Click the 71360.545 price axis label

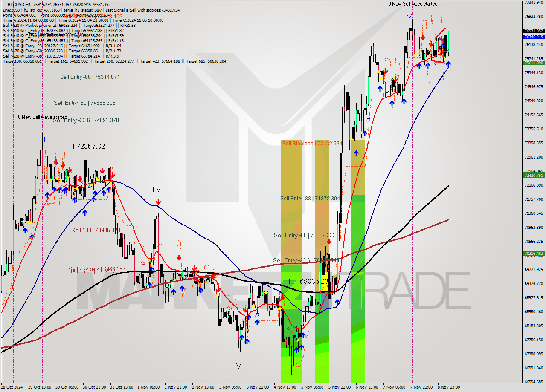534,213
